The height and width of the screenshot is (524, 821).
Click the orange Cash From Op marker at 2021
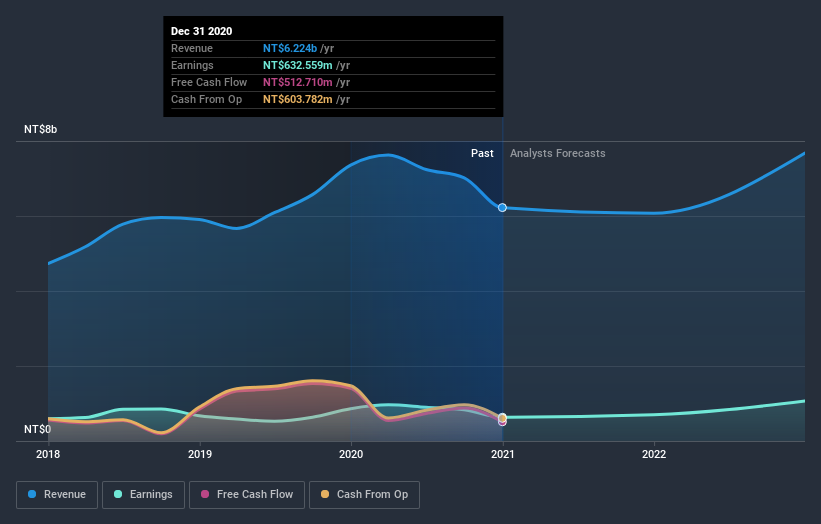502,418
